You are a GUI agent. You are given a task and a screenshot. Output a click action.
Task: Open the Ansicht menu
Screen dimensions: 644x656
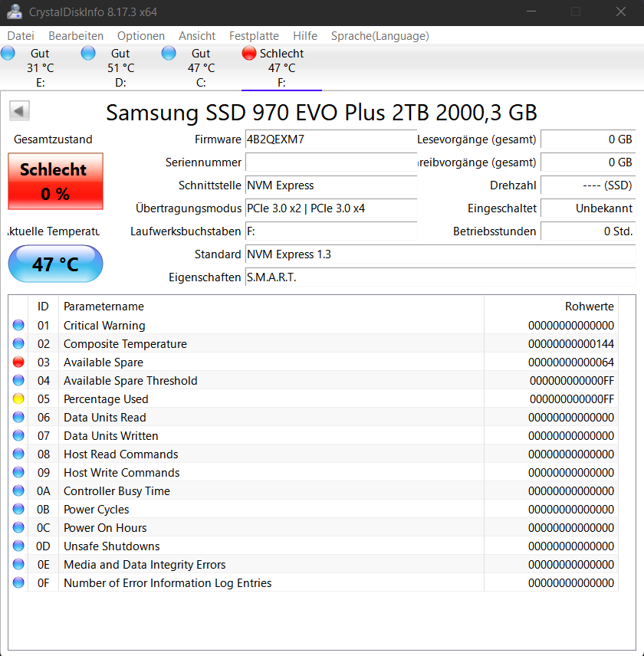pos(197,36)
